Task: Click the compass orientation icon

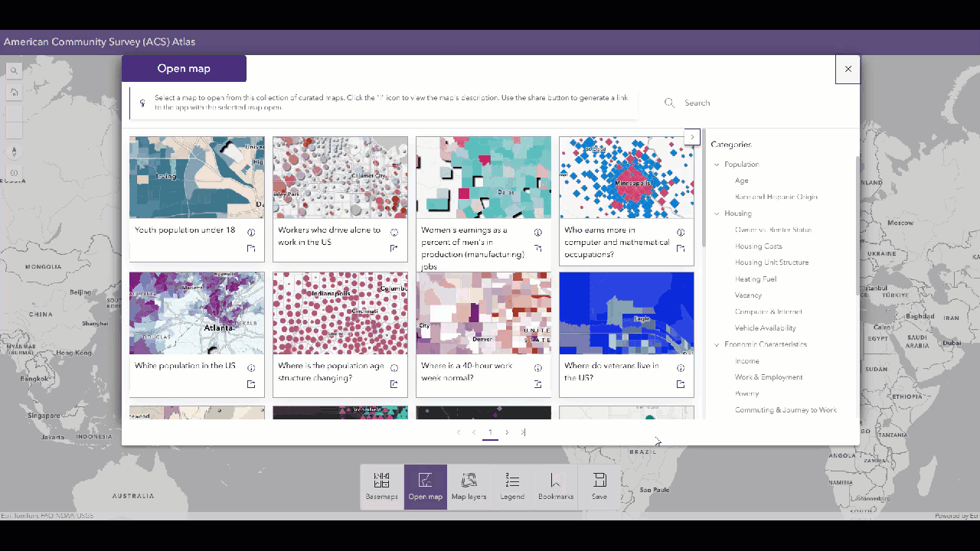Action: [14, 151]
